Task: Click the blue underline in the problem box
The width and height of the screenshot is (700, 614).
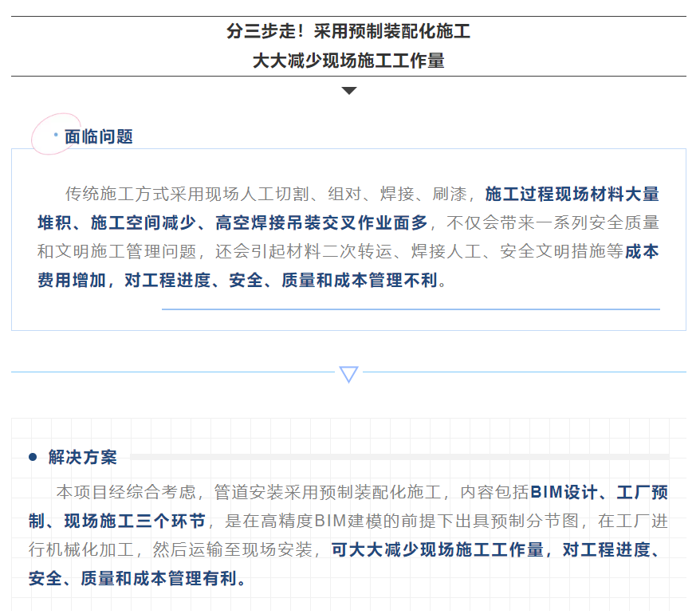Action: 411,309
